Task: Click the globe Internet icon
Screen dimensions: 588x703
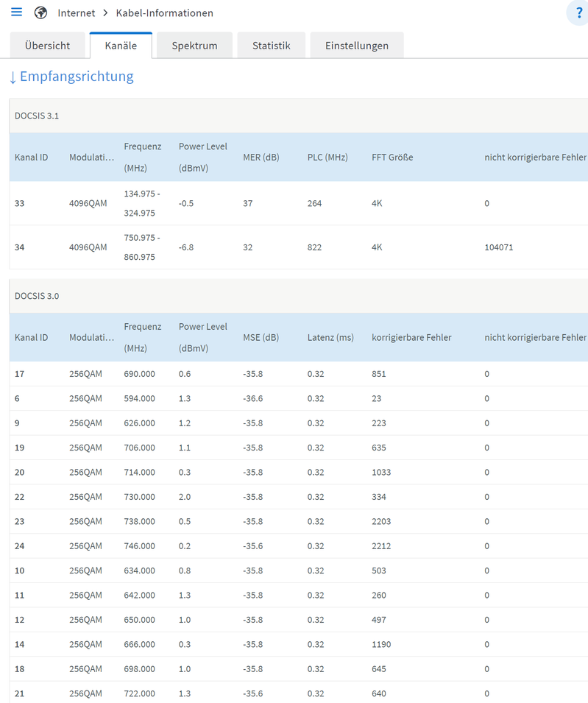Action: [x=41, y=13]
